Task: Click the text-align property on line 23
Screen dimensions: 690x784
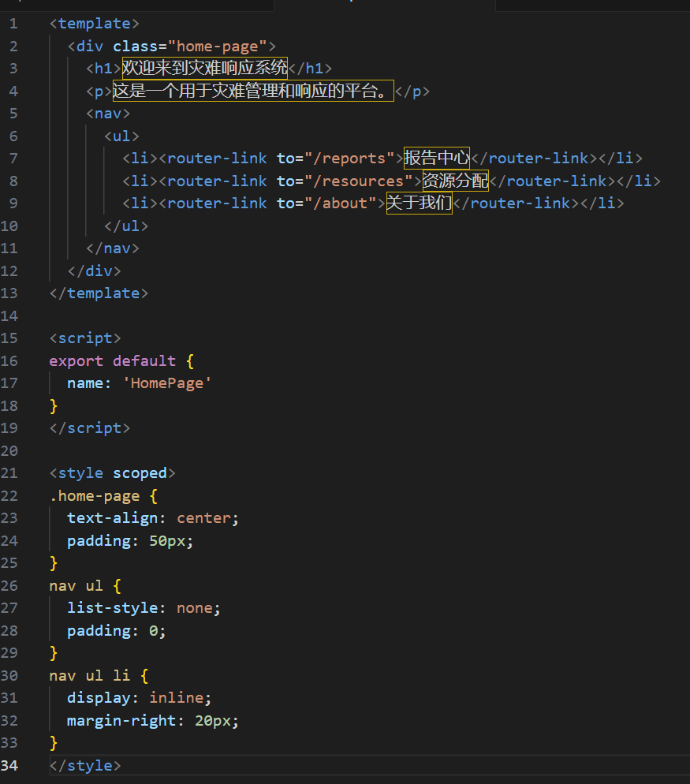Action: [x=113, y=518]
